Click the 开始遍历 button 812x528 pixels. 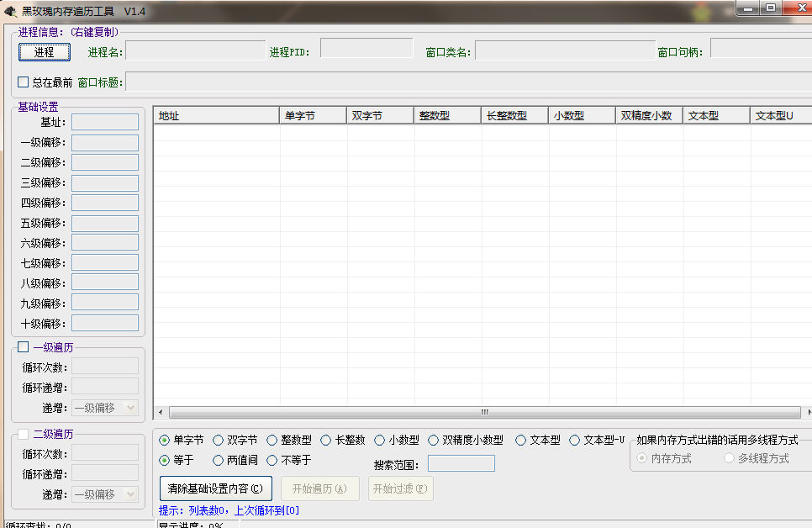(320, 488)
